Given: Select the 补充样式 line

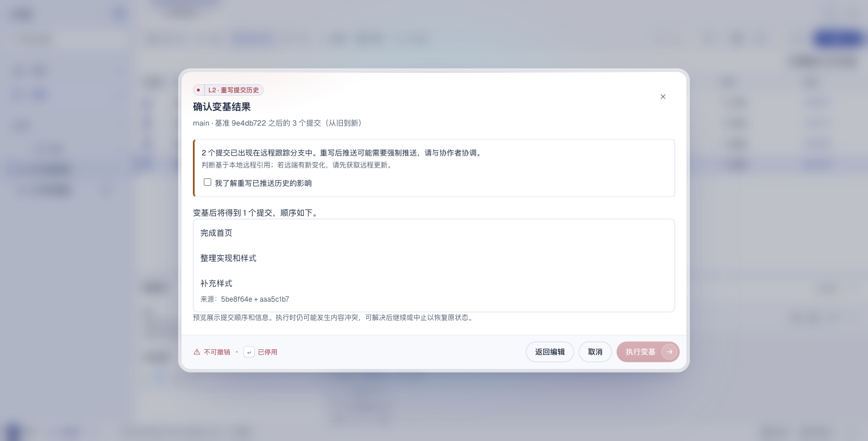Looking at the screenshot, I should 216,283.
